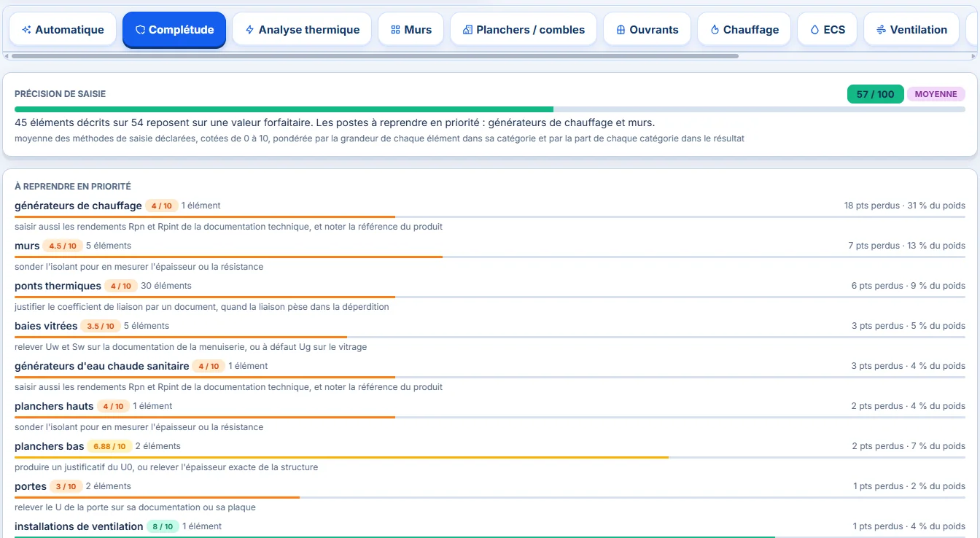Click the green "57 / 100" score badge

[x=875, y=94]
